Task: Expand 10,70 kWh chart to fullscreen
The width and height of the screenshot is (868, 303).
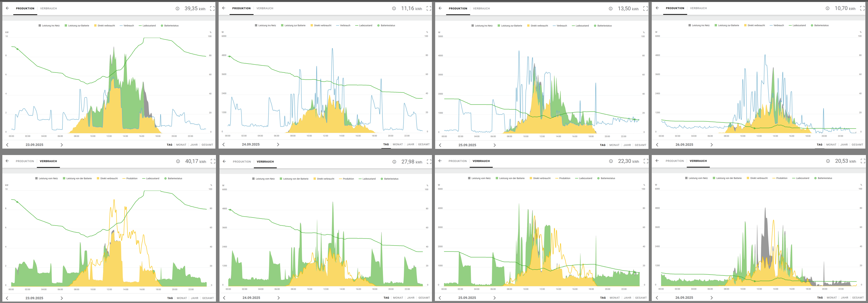Action: [862, 8]
